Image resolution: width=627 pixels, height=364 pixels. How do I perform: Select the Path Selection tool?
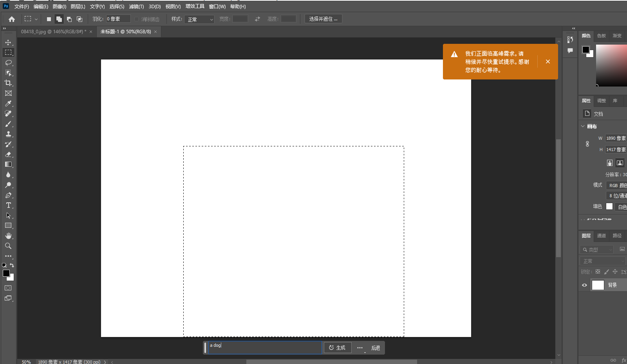(8, 215)
